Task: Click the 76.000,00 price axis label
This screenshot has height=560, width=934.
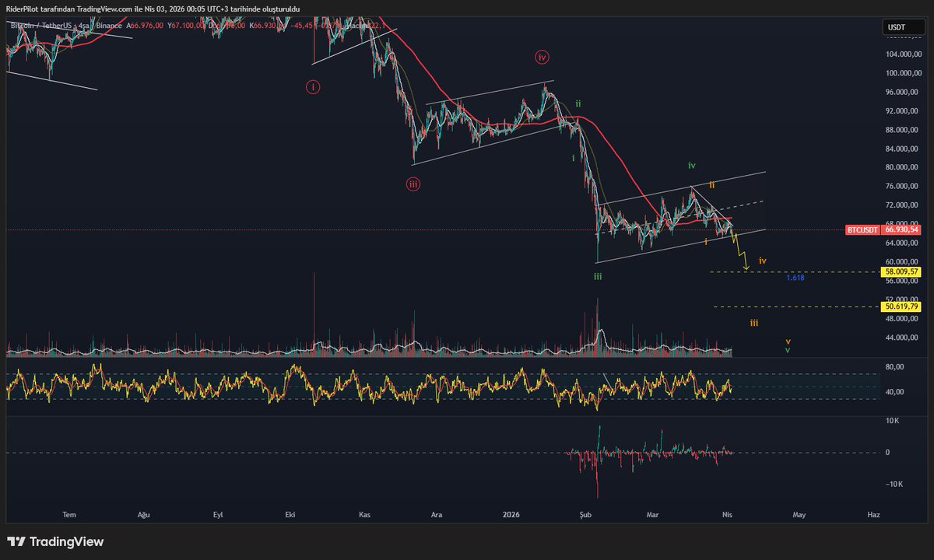Action: [904, 187]
